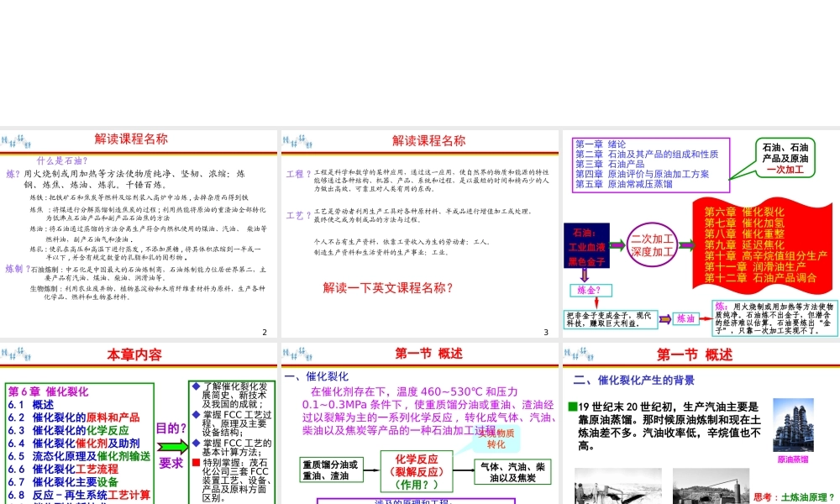This screenshot has height=504, width=840.
Task: Open the slide numbered 2 about 什么是石油
Action: tap(139, 234)
